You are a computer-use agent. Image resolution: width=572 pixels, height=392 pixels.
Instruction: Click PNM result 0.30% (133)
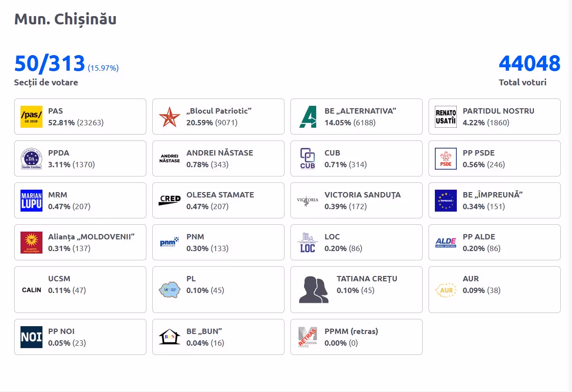(x=207, y=249)
